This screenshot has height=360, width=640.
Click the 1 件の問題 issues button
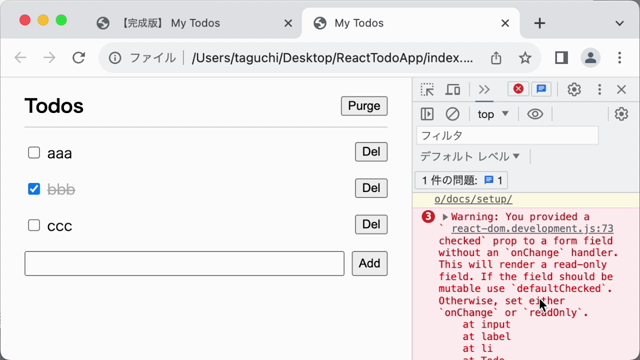(461, 180)
